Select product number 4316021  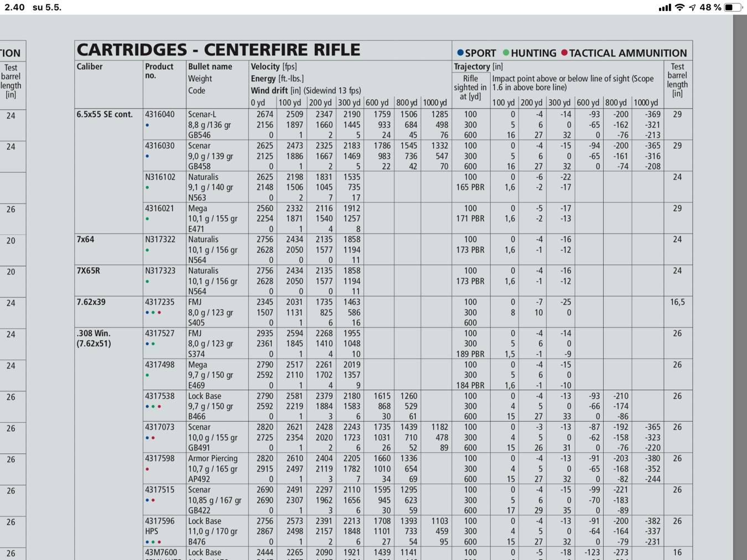159,209
